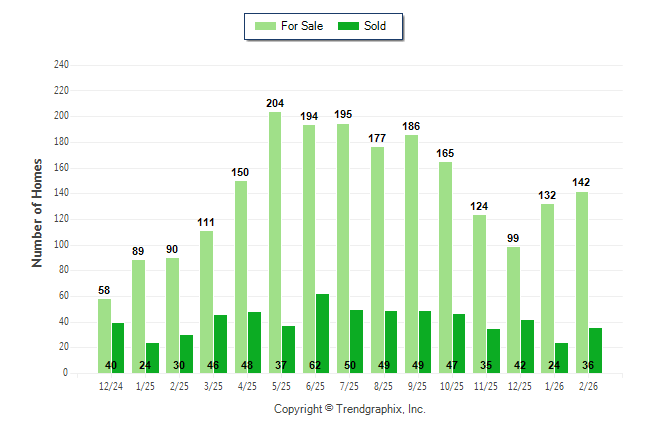Click the For Sale legend color swatch

pos(265,26)
